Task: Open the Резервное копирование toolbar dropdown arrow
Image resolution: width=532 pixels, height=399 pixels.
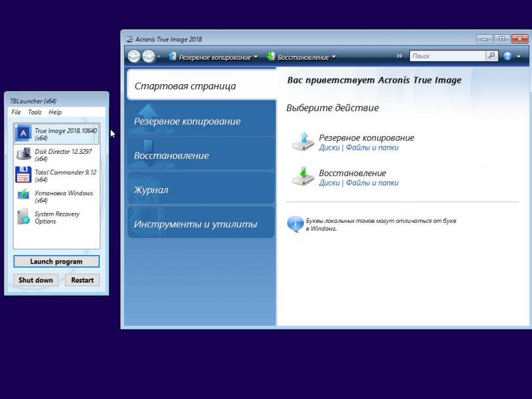Action: point(256,57)
